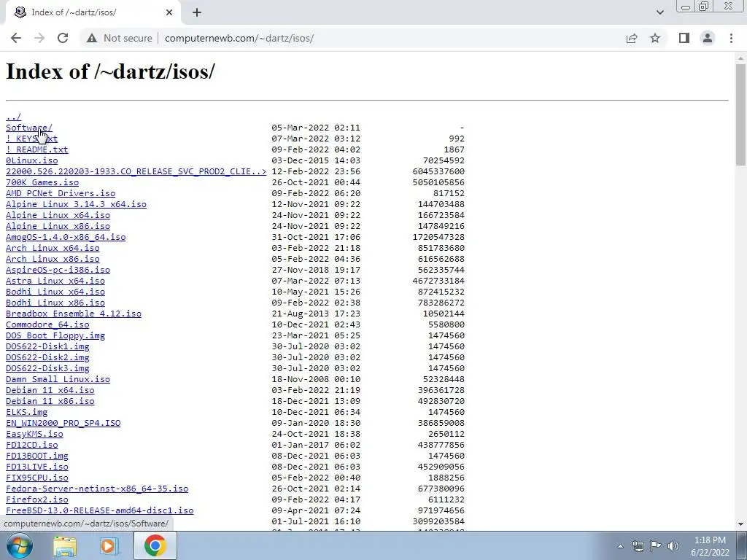
Task: Open 22000.526.220203-1933.CO_RELEASE link
Action: pos(136,171)
